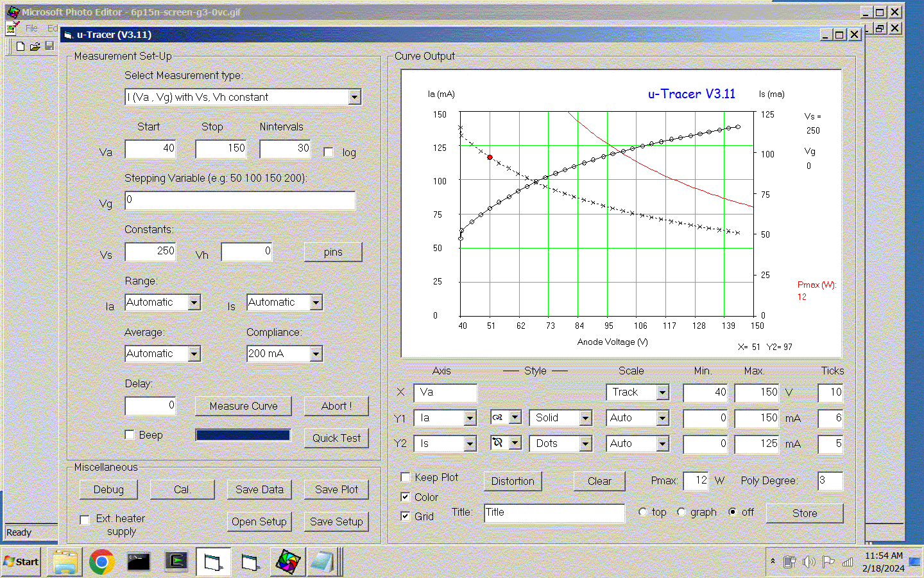Select the highlighted active window taskbar button
Screen dimensions: 924x578
click(x=213, y=562)
